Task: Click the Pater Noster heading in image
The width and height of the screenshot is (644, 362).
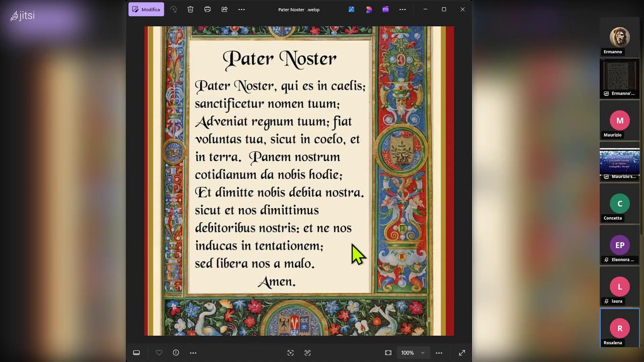Action: pyautogui.click(x=279, y=59)
